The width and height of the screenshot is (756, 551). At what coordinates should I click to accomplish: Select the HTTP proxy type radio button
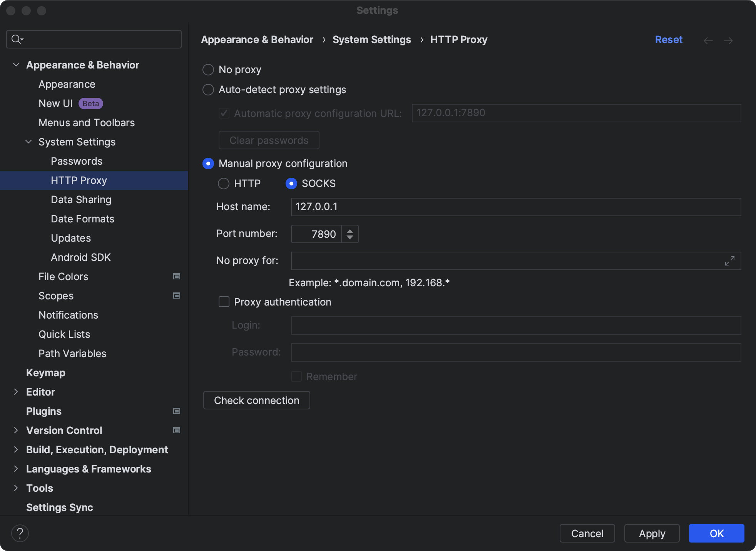pyautogui.click(x=224, y=184)
